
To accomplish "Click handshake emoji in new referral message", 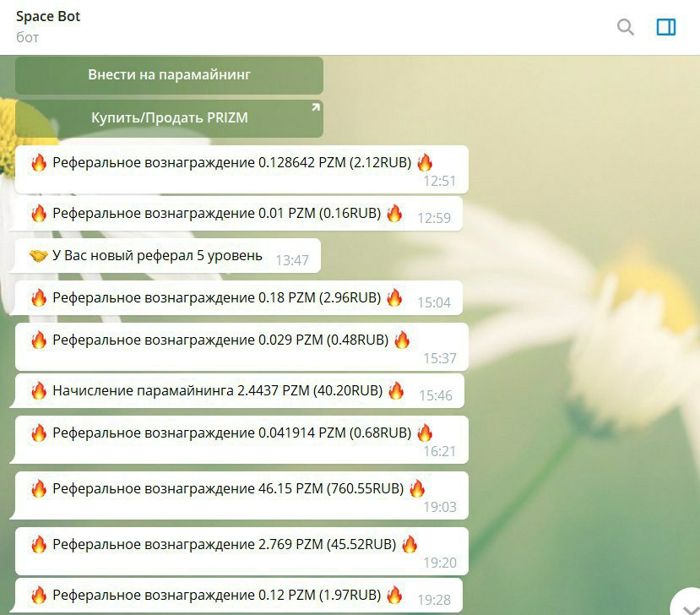I will pyautogui.click(x=38, y=256).
